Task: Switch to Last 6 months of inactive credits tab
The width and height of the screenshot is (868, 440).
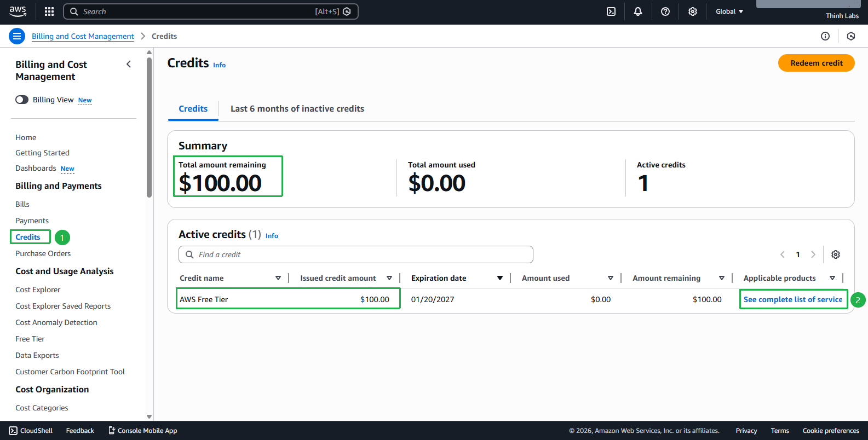Action: click(x=297, y=108)
